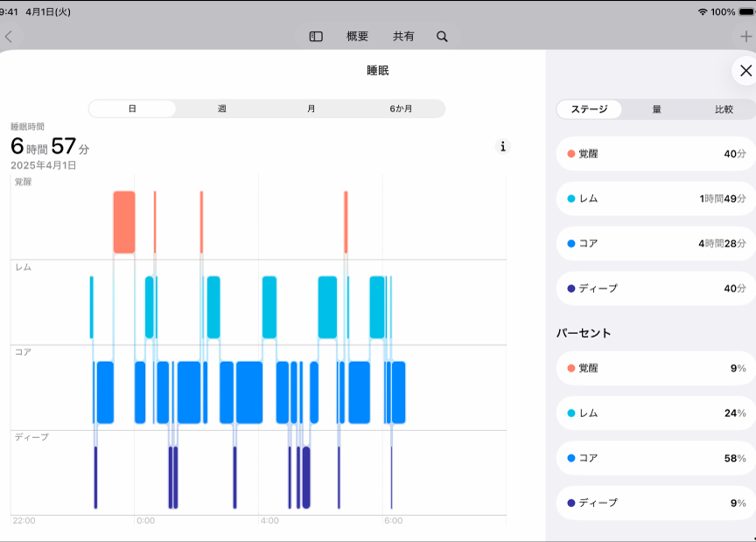Switch to 週 (week) range

(221, 109)
